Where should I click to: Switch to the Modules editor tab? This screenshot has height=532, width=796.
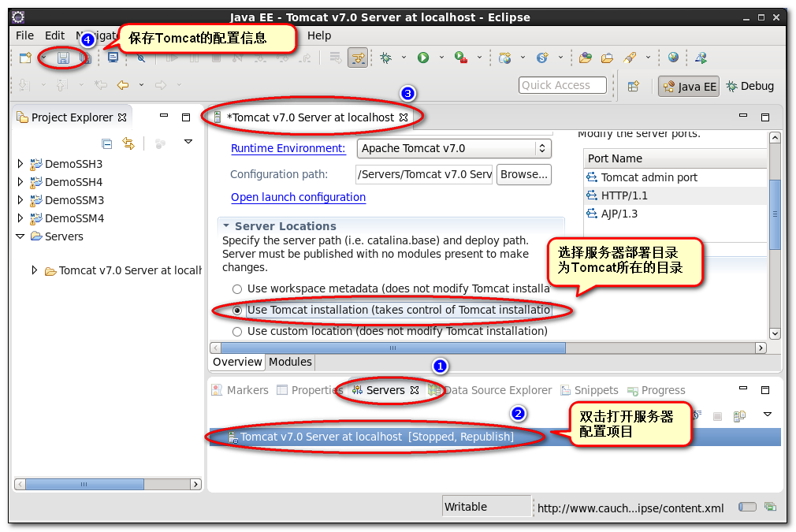tap(290, 362)
